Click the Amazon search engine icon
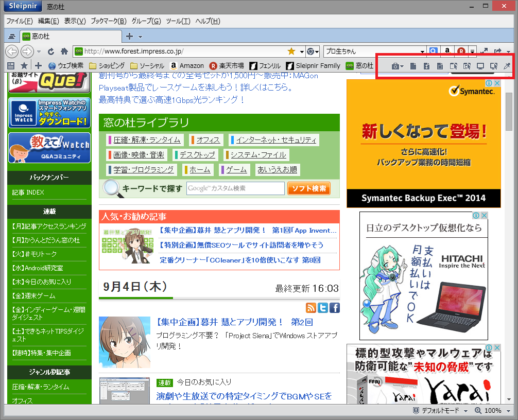Image resolution: width=518 pixels, height=420 pixels. [x=446, y=51]
